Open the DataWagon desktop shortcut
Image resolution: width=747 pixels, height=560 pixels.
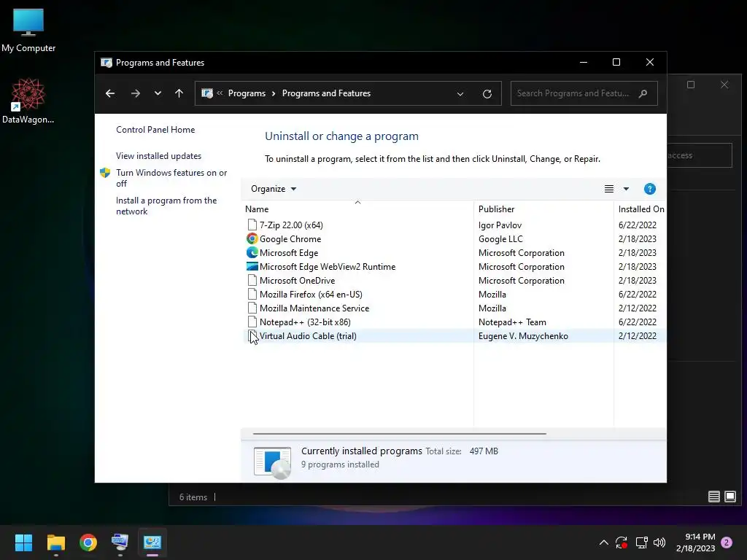[28, 101]
